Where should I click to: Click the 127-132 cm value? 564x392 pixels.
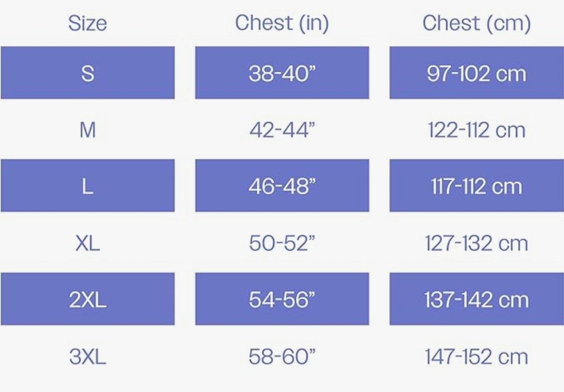(476, 243)
